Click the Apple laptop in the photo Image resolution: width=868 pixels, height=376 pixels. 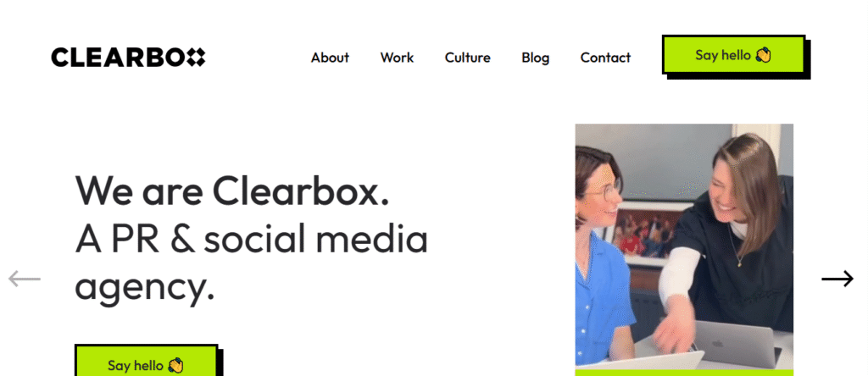click(x=737, y=344)
